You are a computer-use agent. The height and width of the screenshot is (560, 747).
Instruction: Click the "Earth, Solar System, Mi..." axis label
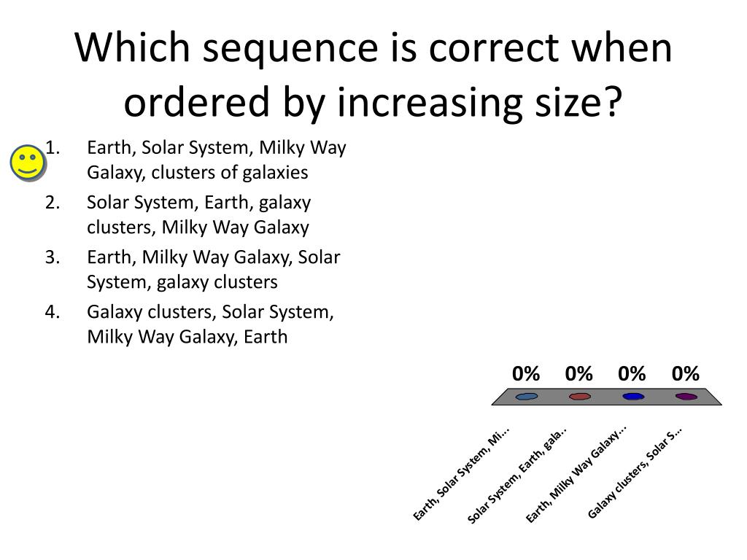[461, 475]
